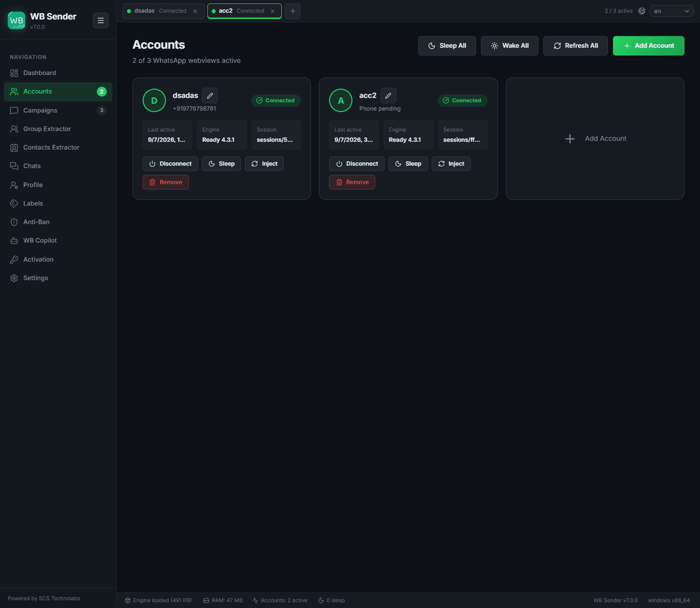Click the green Add Account button
Screen dimensions: 700x608
[x=648, y=46]
